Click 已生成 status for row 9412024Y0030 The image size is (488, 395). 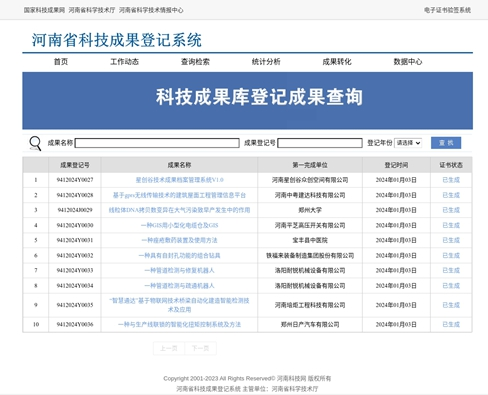point(451,225)
